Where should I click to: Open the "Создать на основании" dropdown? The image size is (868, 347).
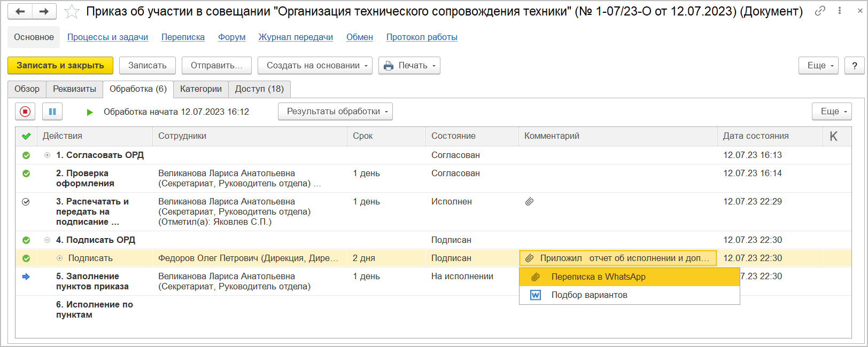pos(315,66)
